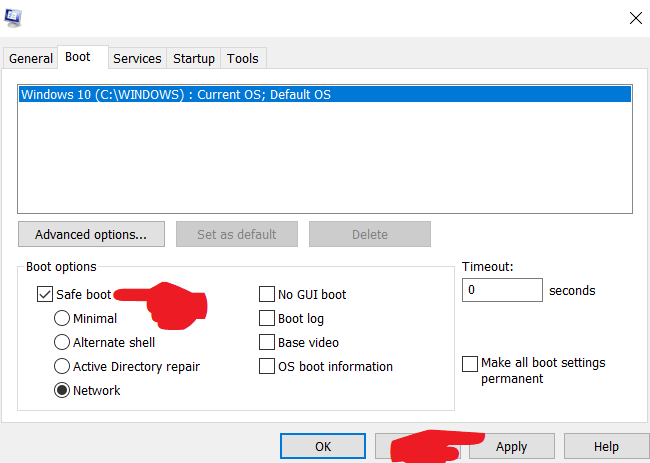Tick the Boot log checkbox
This screenshot has height=463, width=650.
267,318
